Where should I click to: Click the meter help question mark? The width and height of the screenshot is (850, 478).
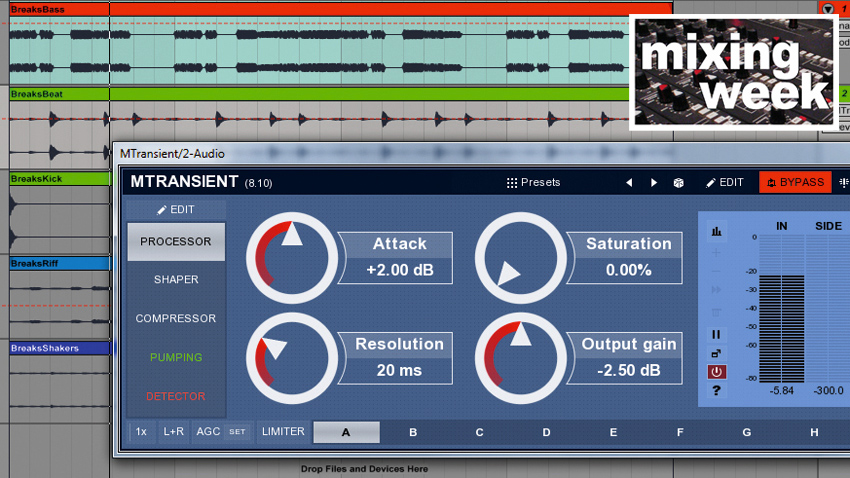(716, 390)
